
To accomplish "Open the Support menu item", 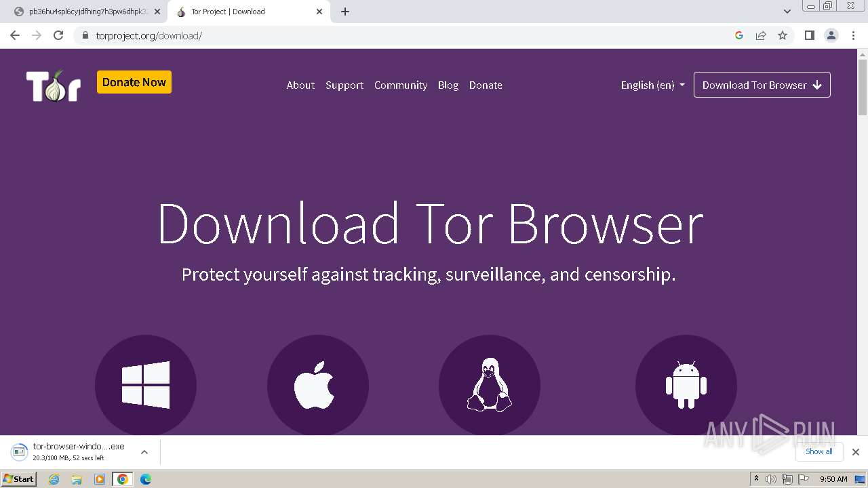I will tap(344, 85).
